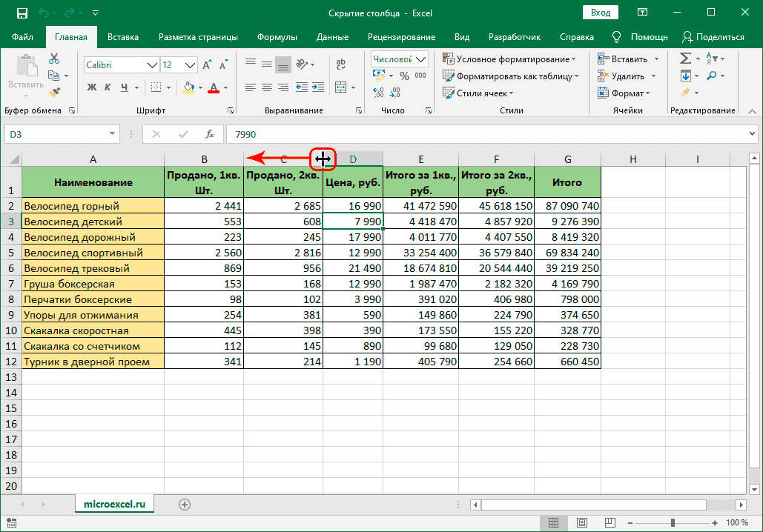Click the wrap text icon

click(x=341, y=65)
